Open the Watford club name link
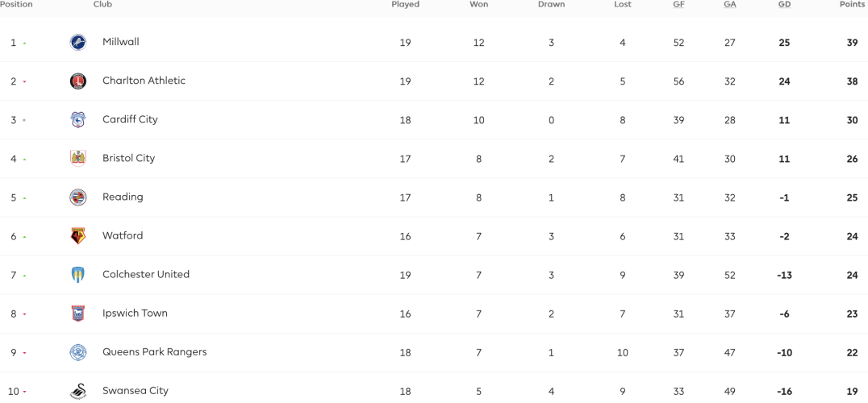Screen dimensions: 868x403 (123, 235)
